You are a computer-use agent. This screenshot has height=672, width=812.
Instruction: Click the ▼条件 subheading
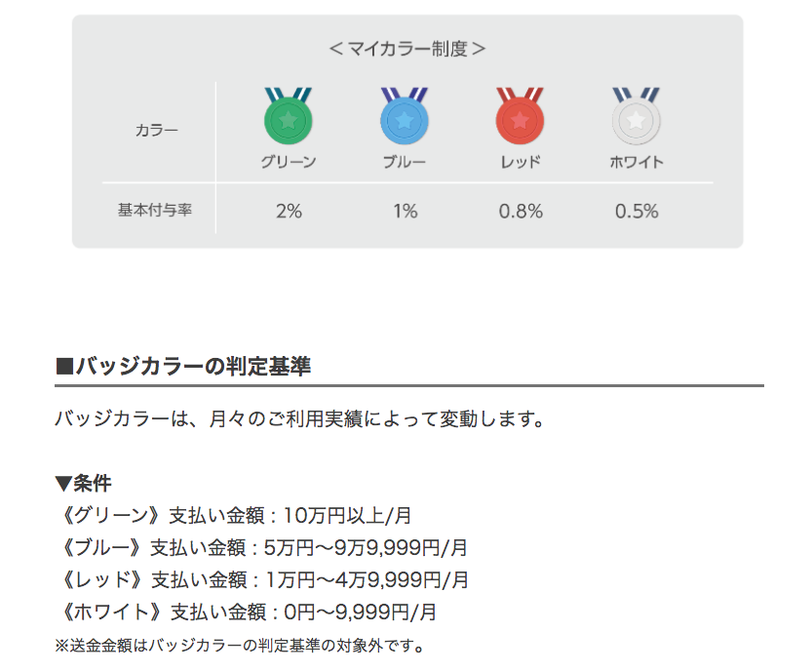[x=83, y=483]
